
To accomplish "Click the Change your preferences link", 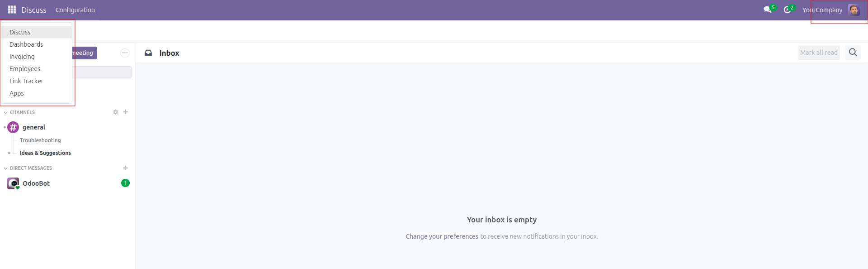I will (x=442, y=236).
